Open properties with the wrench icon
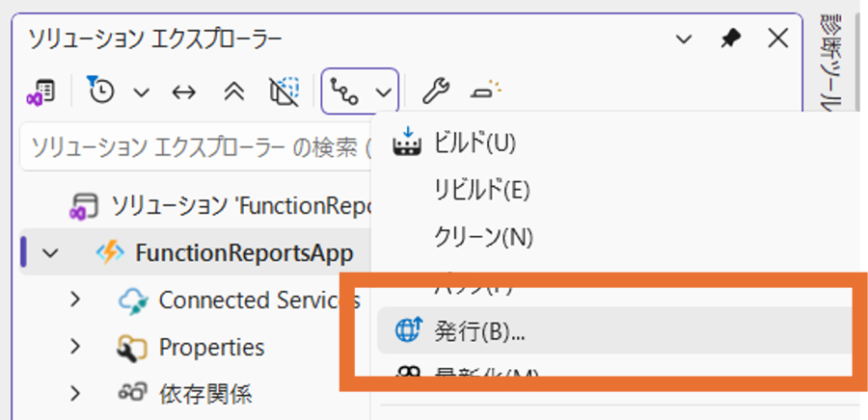This screenshot has width=868, height=420. (436, 91)
